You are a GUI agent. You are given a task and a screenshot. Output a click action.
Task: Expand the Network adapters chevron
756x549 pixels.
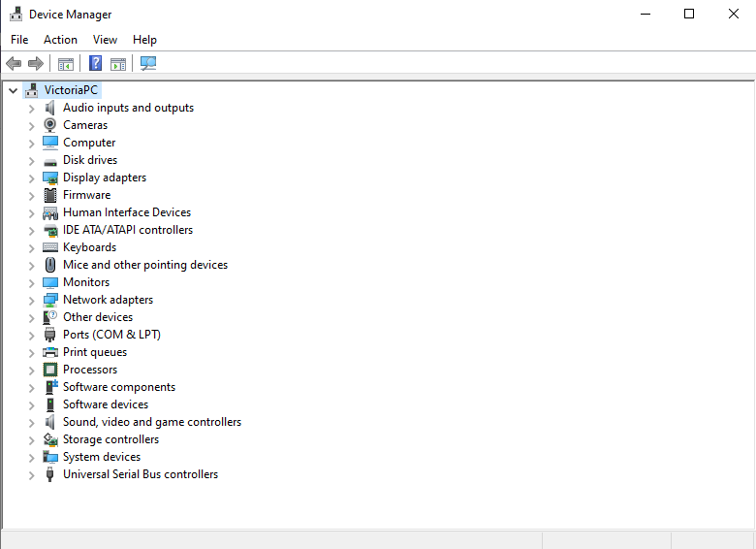pos(31,301)
